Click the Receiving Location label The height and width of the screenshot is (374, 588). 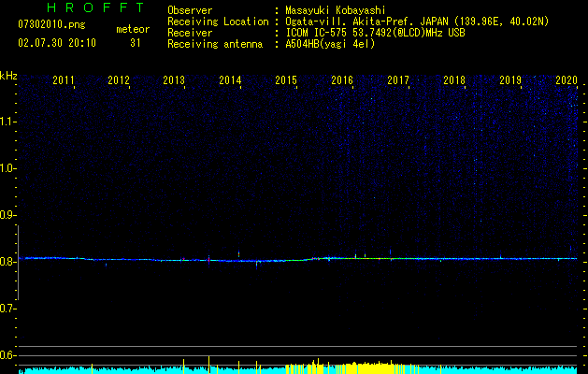tap(218, 22)
